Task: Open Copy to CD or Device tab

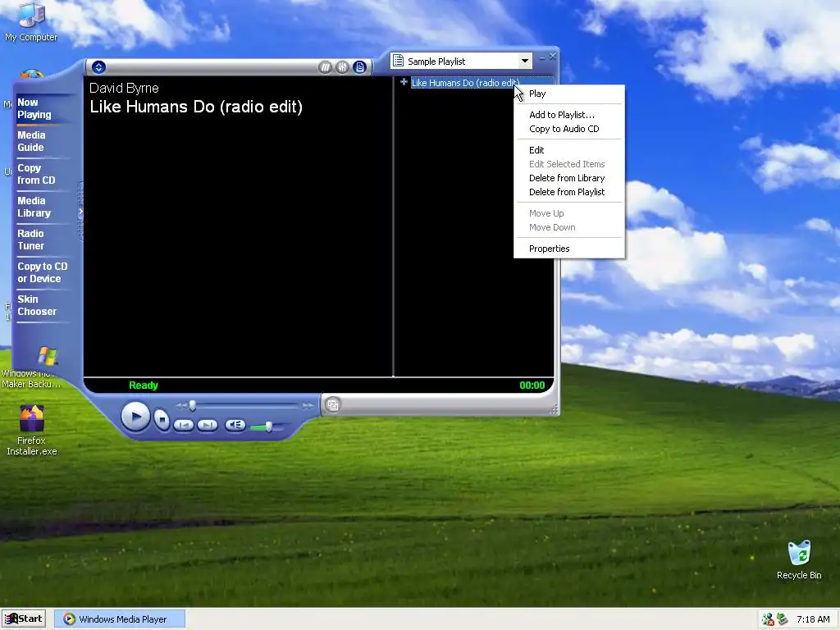Action: 43,272
